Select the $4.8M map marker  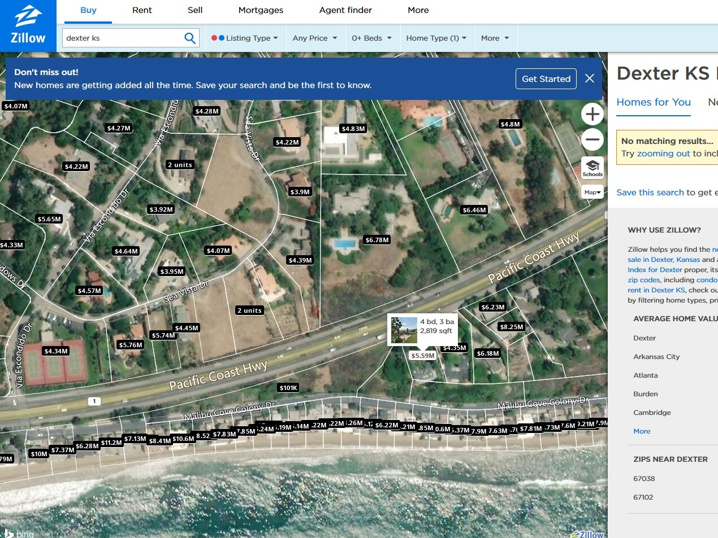(x=510, y=124)
